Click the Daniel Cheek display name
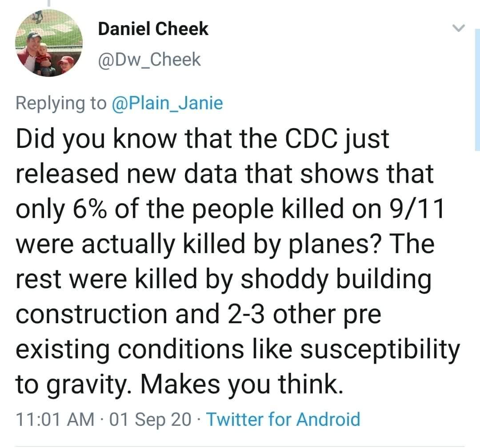 coord(153,29)
